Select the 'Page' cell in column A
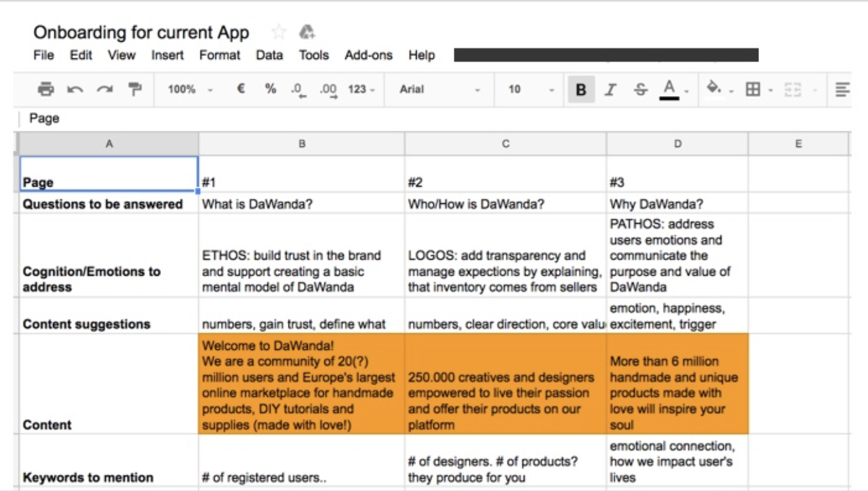This screenshot has width=868, height=491. pos(109,174)
